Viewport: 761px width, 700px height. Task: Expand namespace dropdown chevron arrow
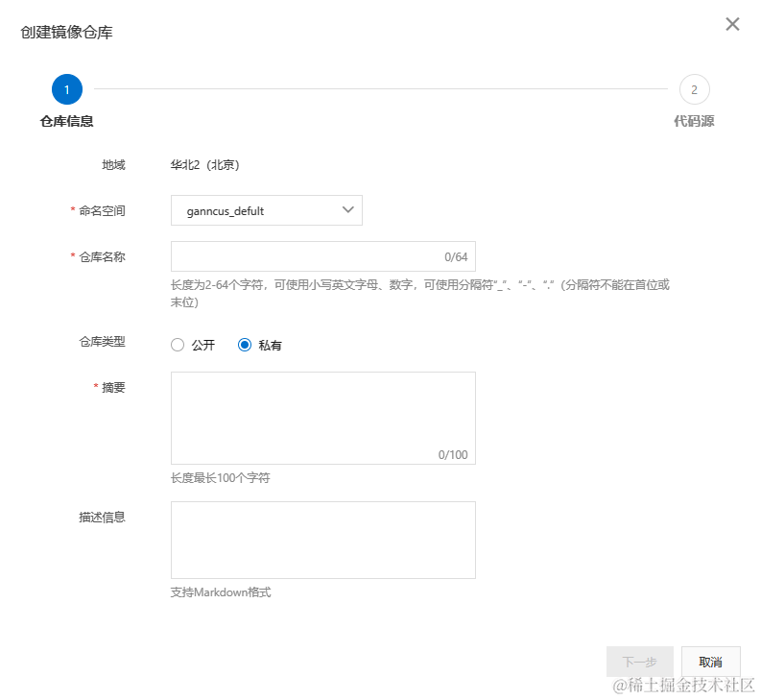point(348,210)
